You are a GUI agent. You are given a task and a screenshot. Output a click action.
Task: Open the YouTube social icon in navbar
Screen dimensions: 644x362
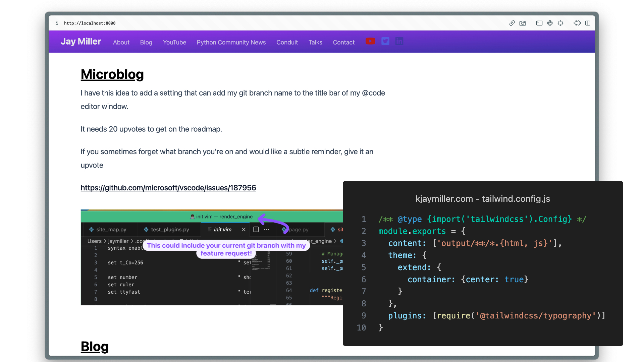coord(370,41)
